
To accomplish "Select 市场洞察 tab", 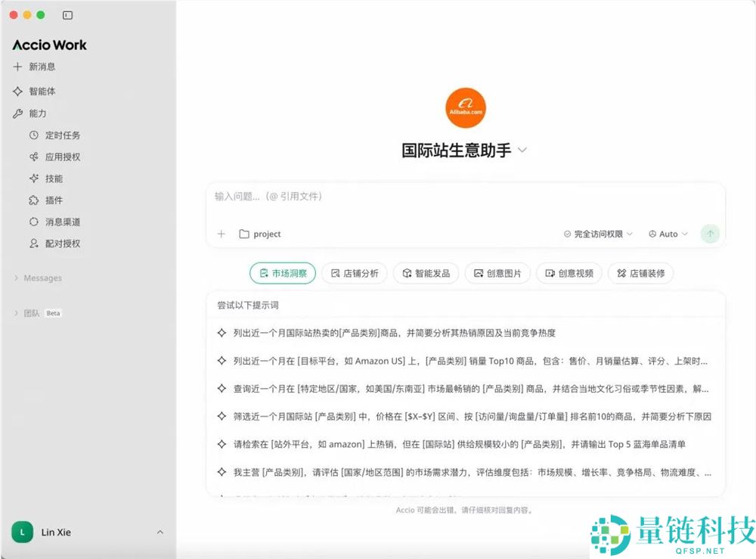I will pos(282,273).
